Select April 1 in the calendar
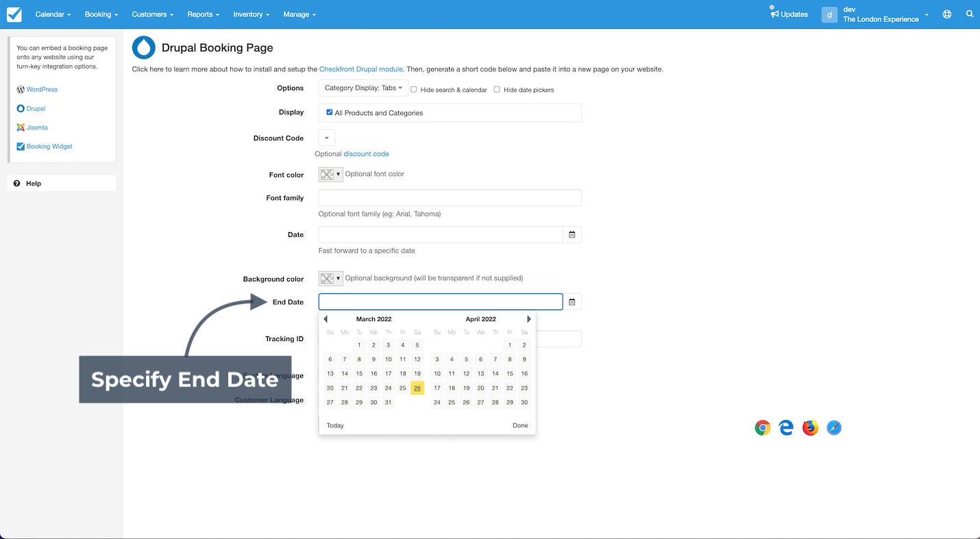This screenshot has height=539, width=980. (x=510, y=345)
